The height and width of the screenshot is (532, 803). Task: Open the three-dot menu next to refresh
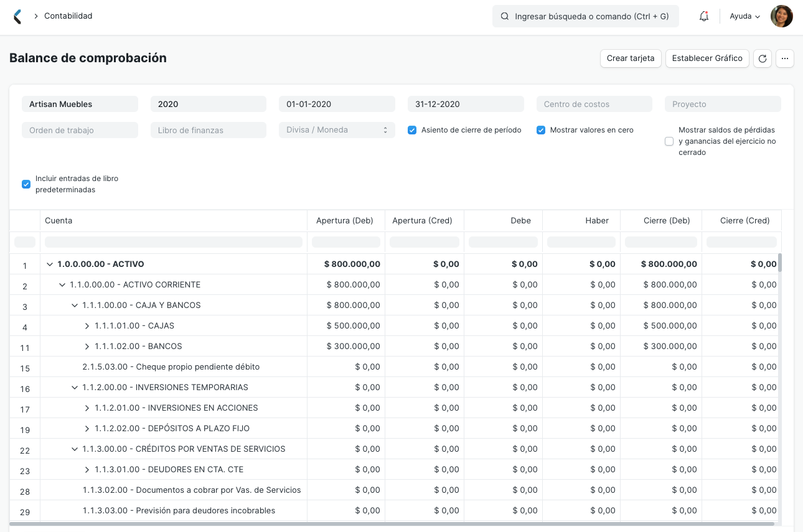coord(784,58)
